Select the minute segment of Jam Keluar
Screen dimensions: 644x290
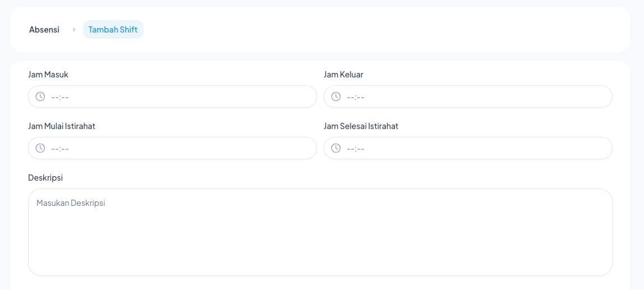click(x=361, y=97)
